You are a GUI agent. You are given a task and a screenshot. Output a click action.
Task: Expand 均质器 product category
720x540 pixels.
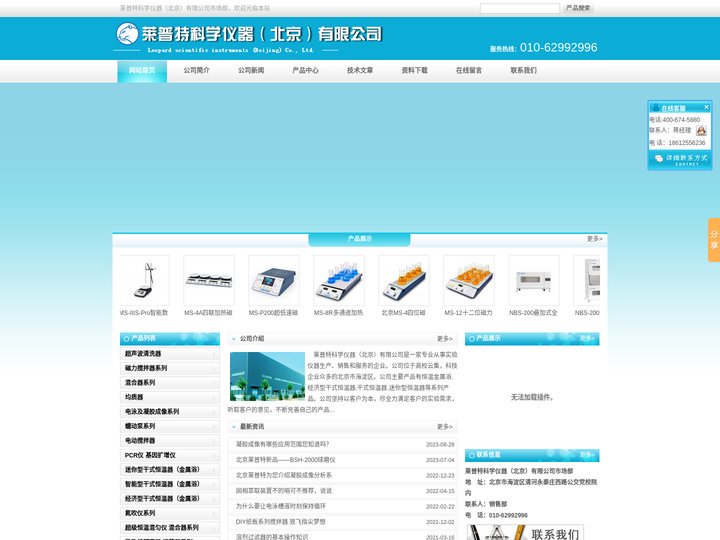(x=169, y=397)
